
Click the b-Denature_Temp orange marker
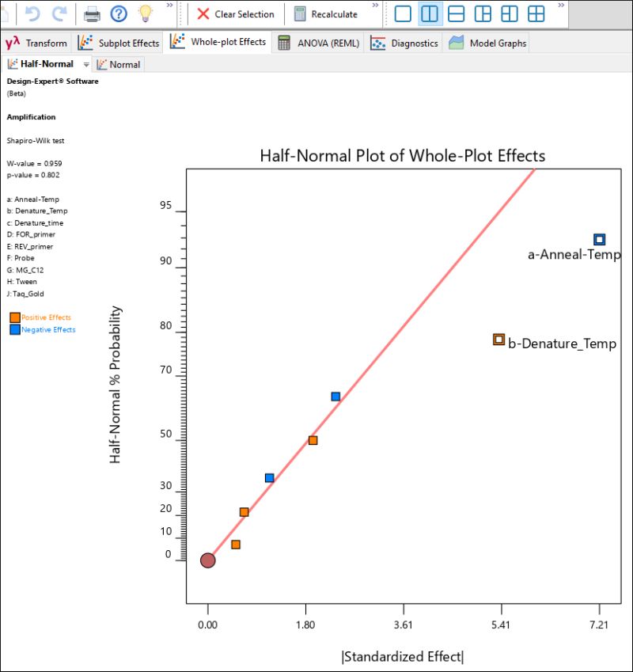click(x=498, y=339)
